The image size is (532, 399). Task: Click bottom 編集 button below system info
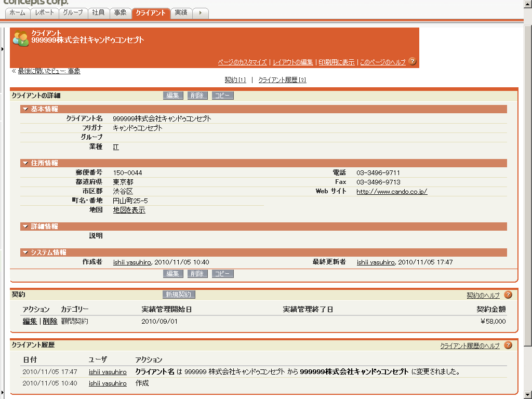pyautogui.click(x=173, y=274)
